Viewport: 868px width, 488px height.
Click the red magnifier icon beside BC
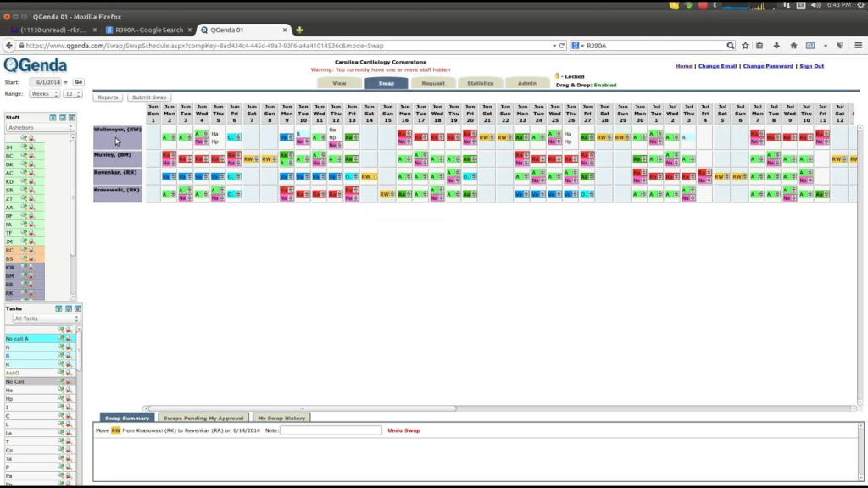31,156
